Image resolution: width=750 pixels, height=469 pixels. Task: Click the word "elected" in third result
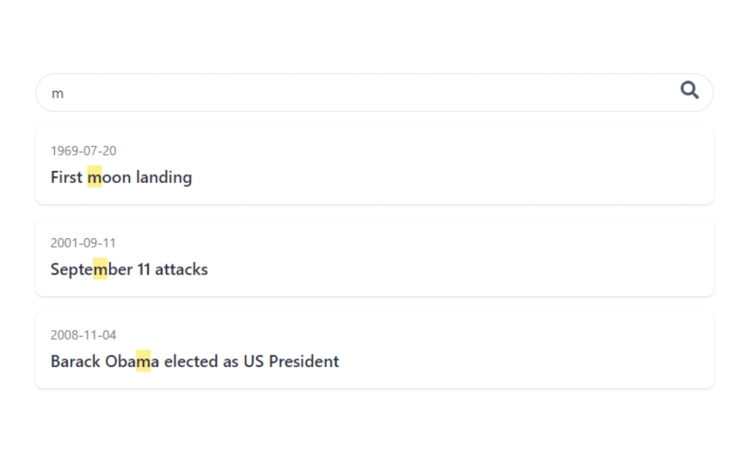click(191, 361)
